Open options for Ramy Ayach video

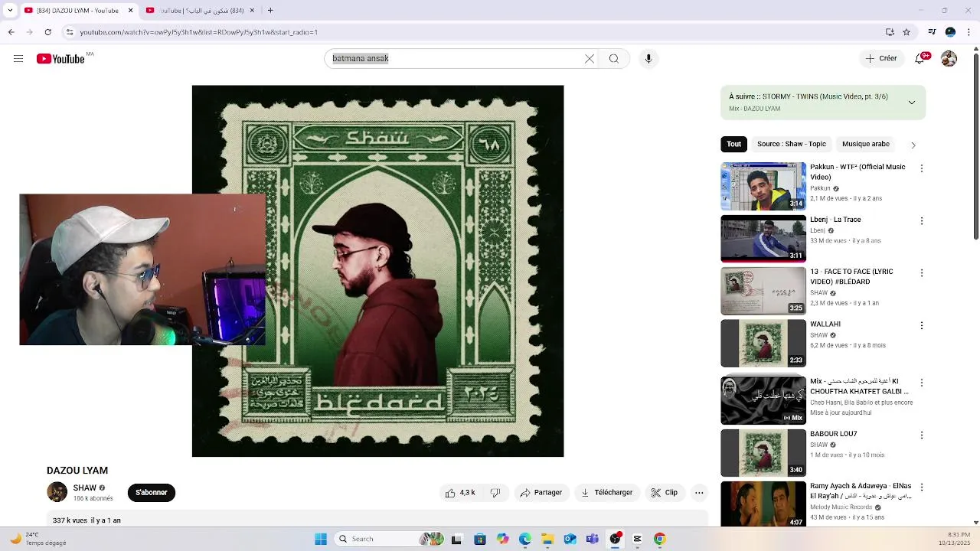(922, 487)
